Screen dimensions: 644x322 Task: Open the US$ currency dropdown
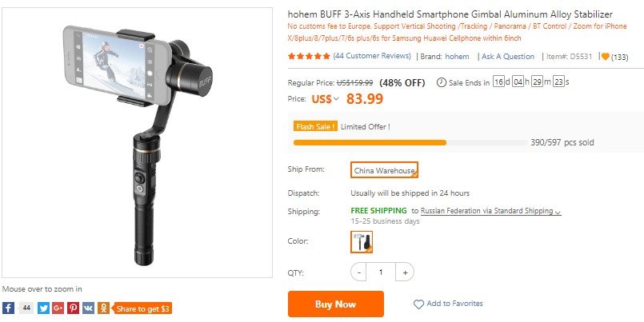pyautogui.click(x=326, y=99)
